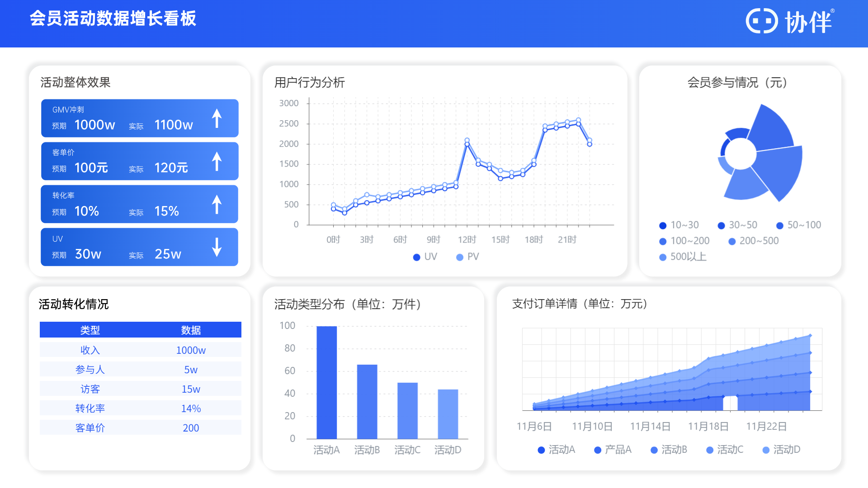
Task: Click the 500以上 legend dot
Action: click(x=663, y=257)
